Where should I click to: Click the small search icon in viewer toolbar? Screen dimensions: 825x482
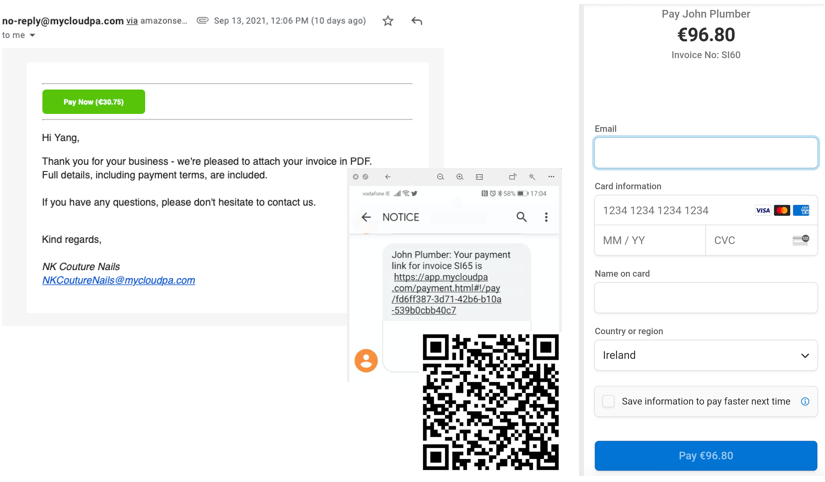(x=532, y=177)
